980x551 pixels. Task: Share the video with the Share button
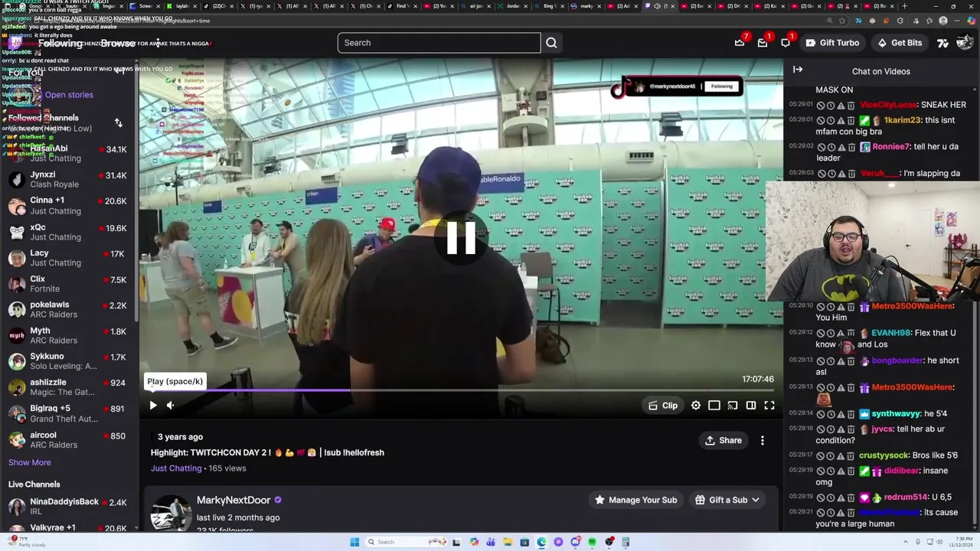(724, 440)
